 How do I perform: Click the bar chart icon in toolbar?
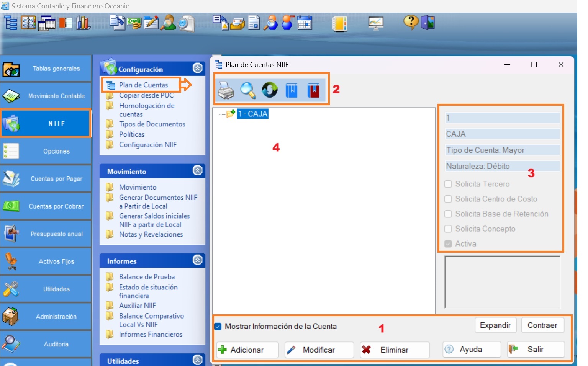pyautogui.click(x=83, y=23)
